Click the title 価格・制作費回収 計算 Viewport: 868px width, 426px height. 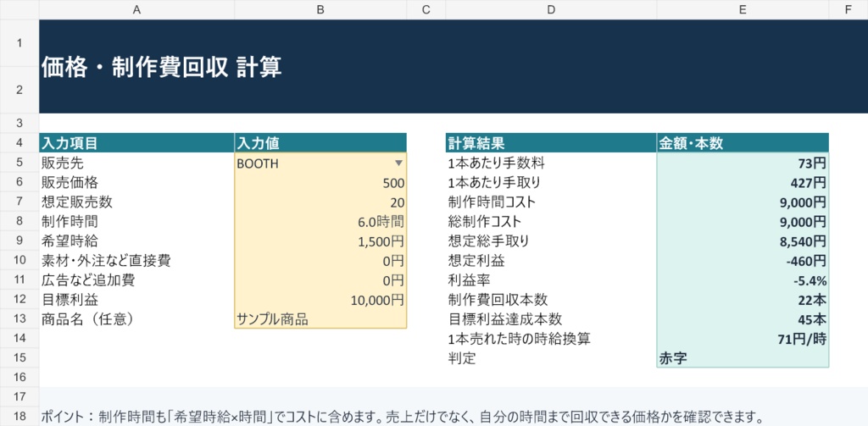tap(161, 68)
